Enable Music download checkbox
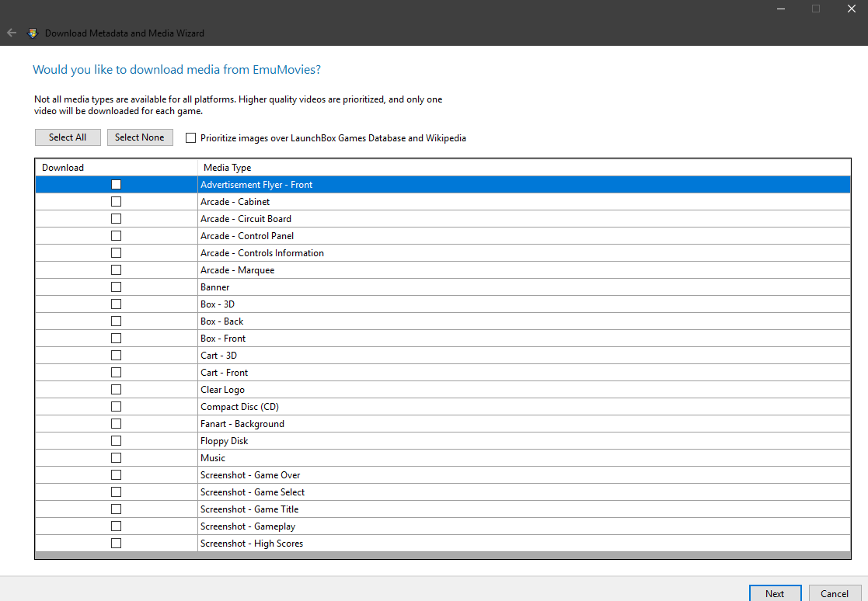 [x=117, y=458]
